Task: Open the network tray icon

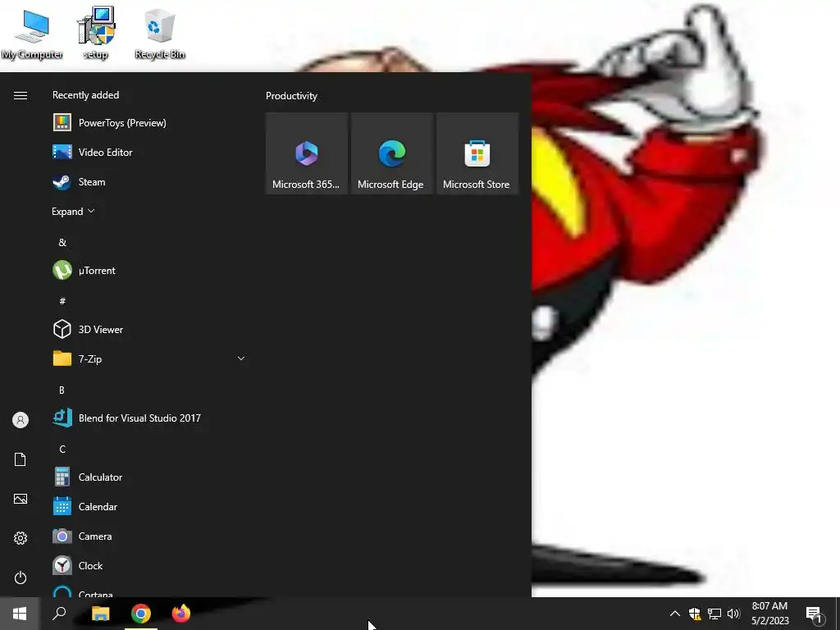Action: tap(714, 614)
